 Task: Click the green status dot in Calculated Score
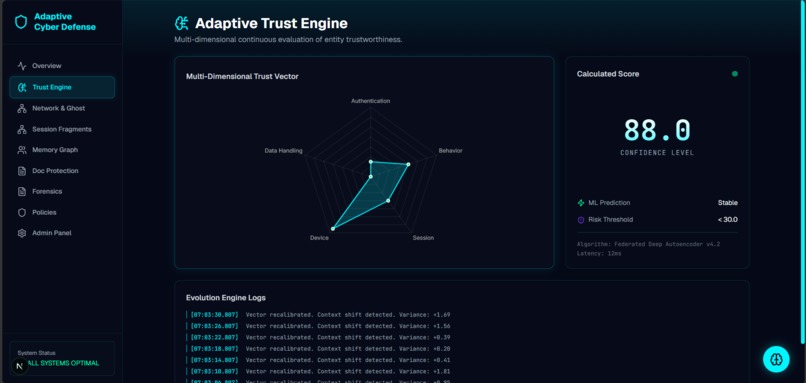[x=735, y=74]
